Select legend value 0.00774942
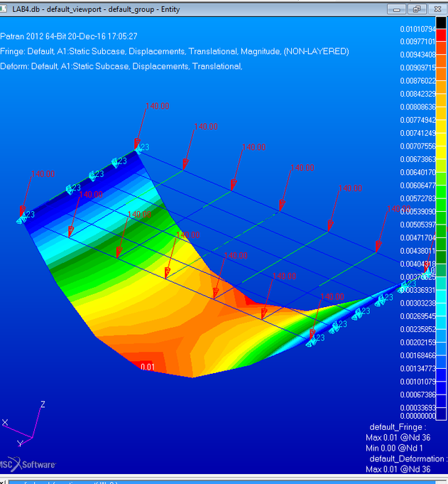The width and height of the screenshot is (448, 484). pos(417,120)
